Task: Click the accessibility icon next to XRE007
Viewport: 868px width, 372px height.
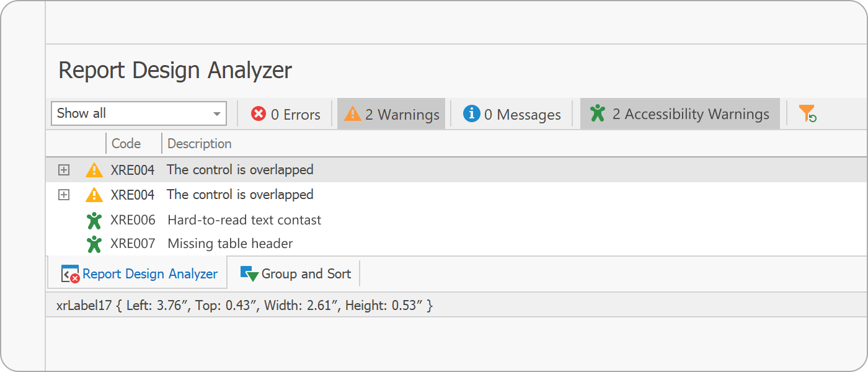Action: pos(94,243)
